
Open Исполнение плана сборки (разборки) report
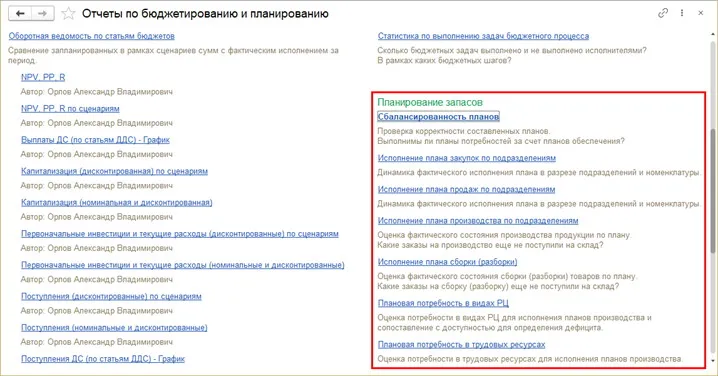tap(447, 262)
